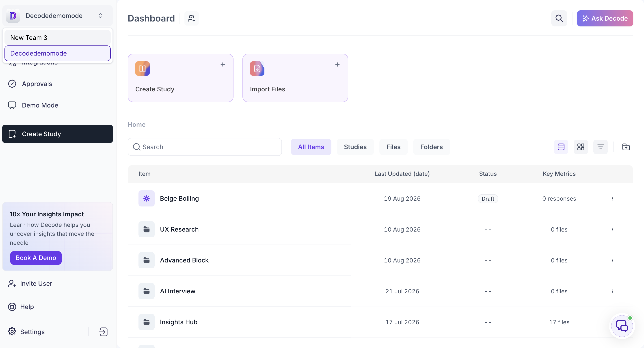Screen dimensions: 644x348
Task: Open more options for AI Interview
Action: 612,291
